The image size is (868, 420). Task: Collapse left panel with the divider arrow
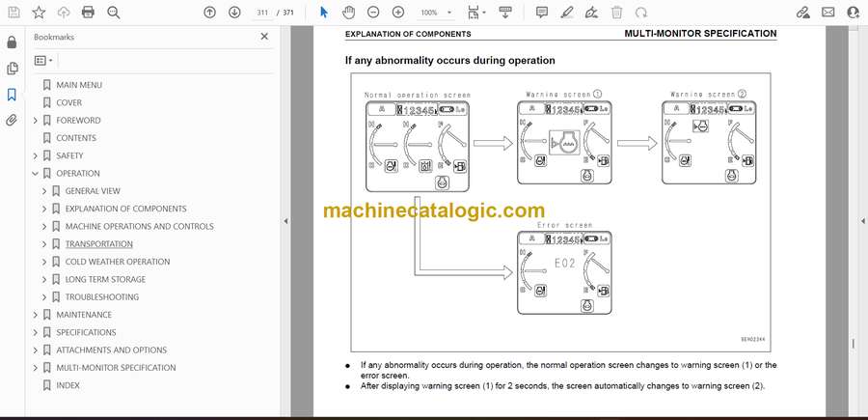(x=285, y=221)
